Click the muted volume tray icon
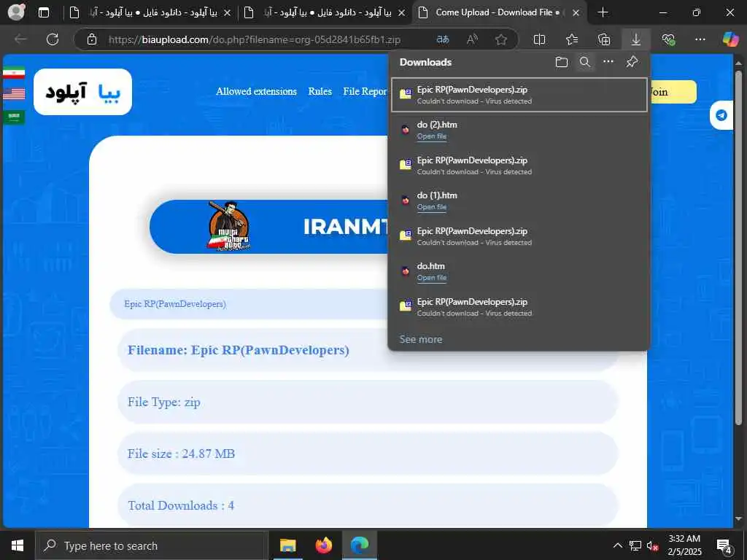 tap(652, 545)
